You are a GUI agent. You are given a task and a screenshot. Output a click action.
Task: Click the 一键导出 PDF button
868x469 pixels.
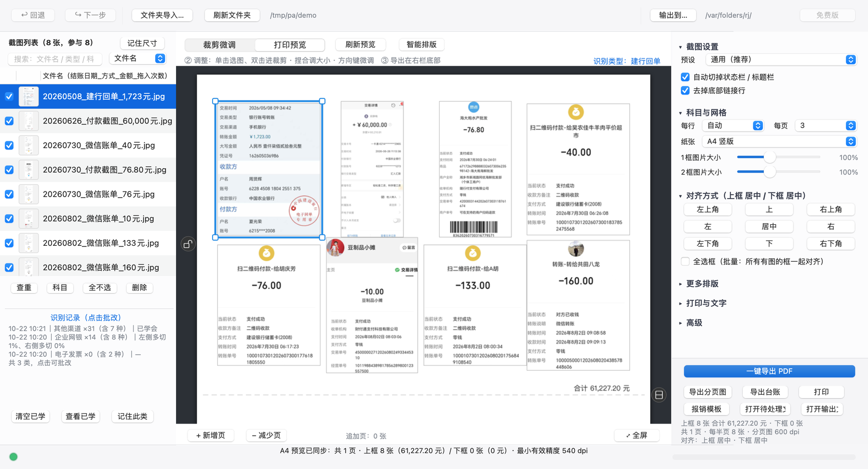tap(769, 371)
